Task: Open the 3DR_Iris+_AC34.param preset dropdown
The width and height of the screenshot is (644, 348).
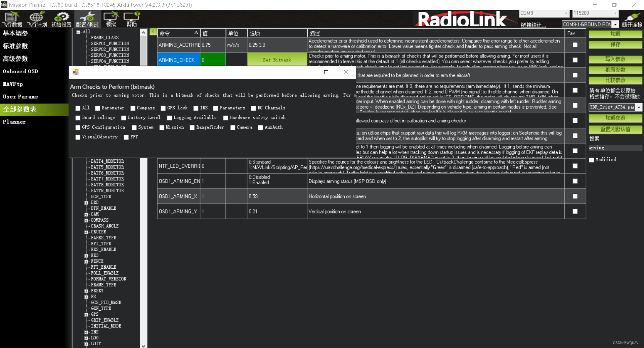Action: click(x=639, y=107)
